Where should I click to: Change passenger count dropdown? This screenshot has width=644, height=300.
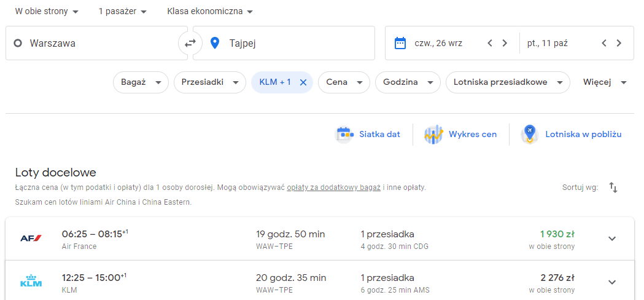[x=122, y=12]
